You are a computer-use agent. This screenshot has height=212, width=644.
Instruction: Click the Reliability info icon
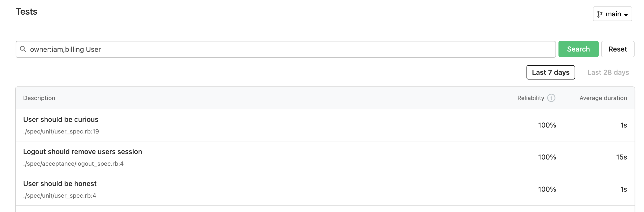551,98
